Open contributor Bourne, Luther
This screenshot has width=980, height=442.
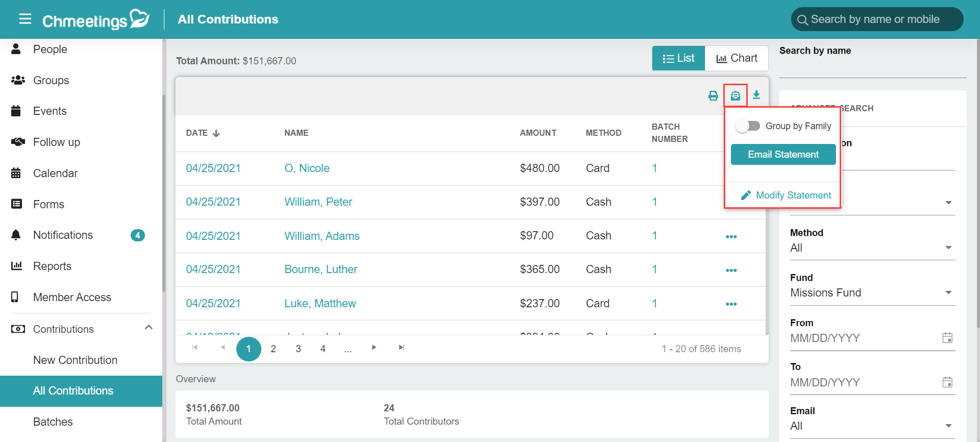(x=321, y=269)
